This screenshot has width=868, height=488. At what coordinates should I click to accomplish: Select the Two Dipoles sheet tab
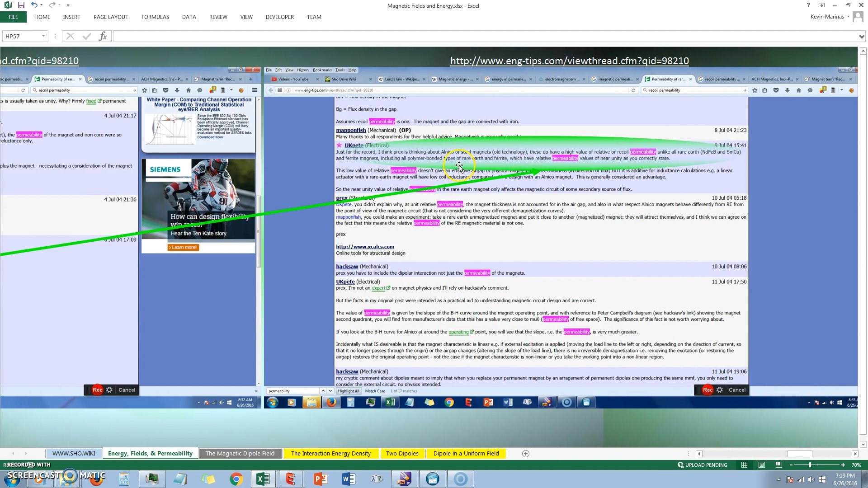(402, 453)
